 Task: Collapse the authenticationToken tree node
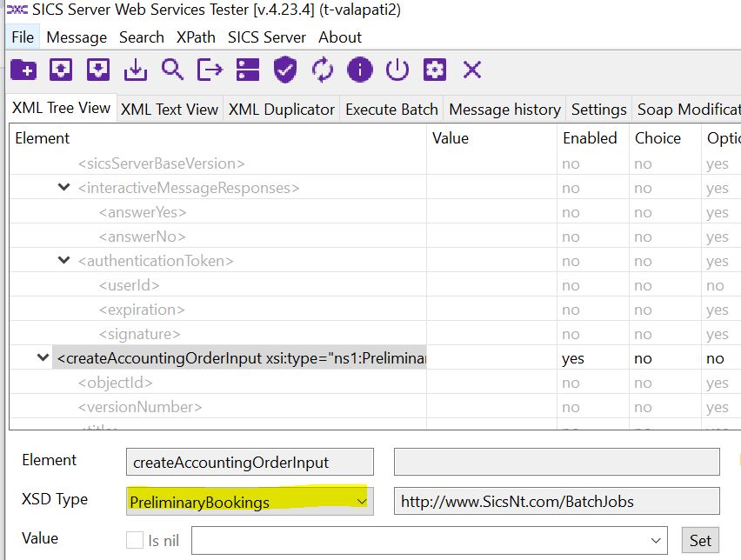63,261
